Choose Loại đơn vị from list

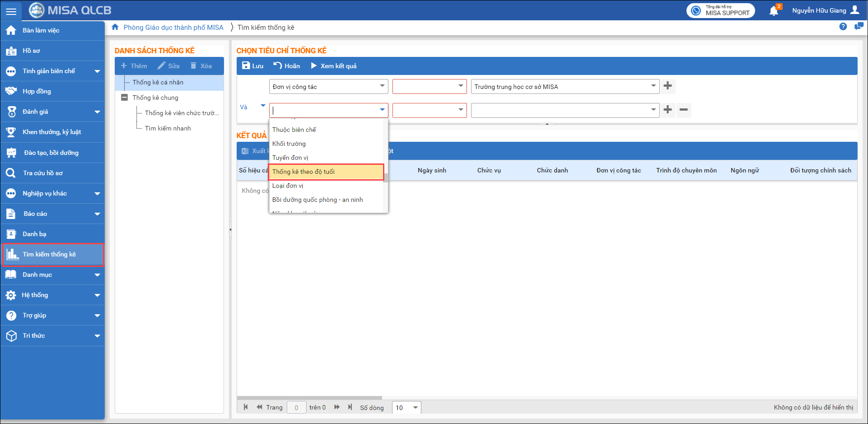point(288,186)
